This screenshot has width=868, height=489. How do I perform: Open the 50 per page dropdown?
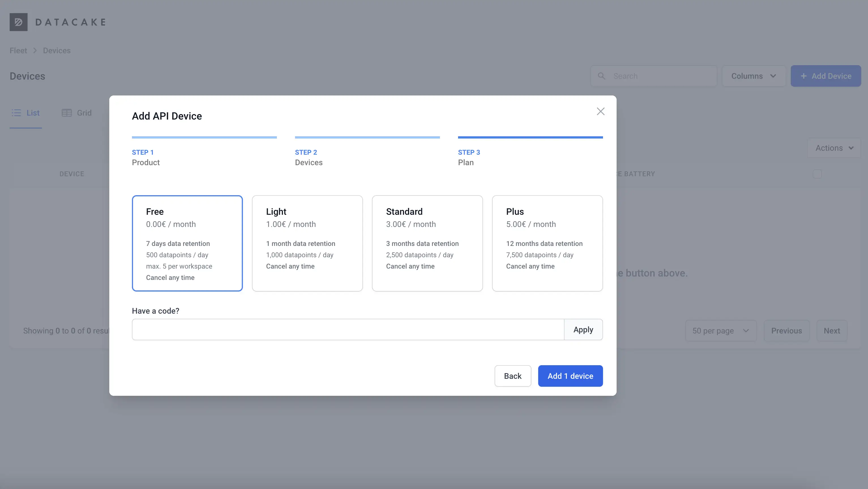[x=721, y=331]
